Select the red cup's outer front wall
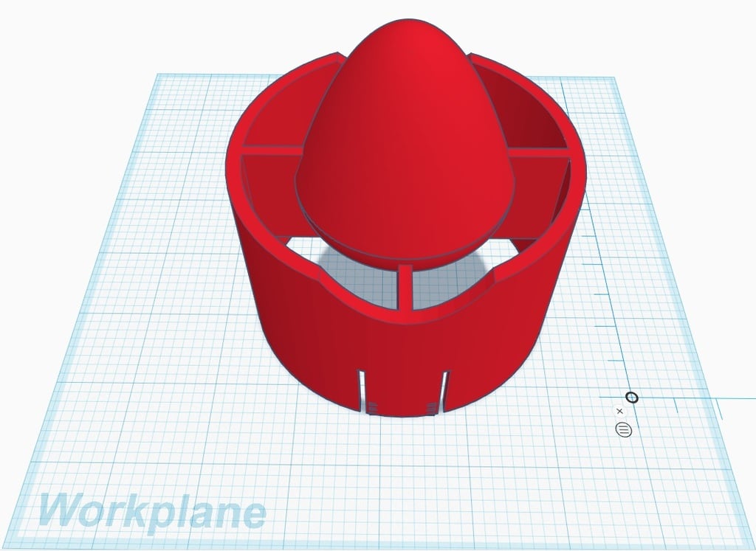756x551 pixels. coord(405,356)
